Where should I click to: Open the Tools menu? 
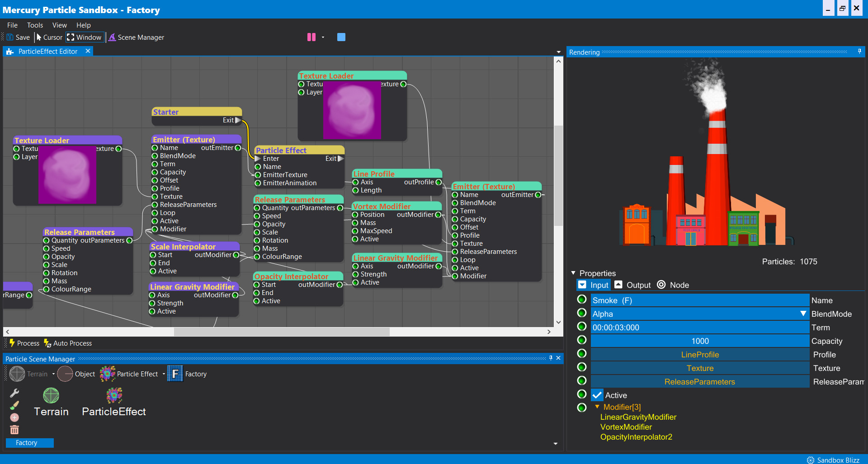tap(35, 25)
